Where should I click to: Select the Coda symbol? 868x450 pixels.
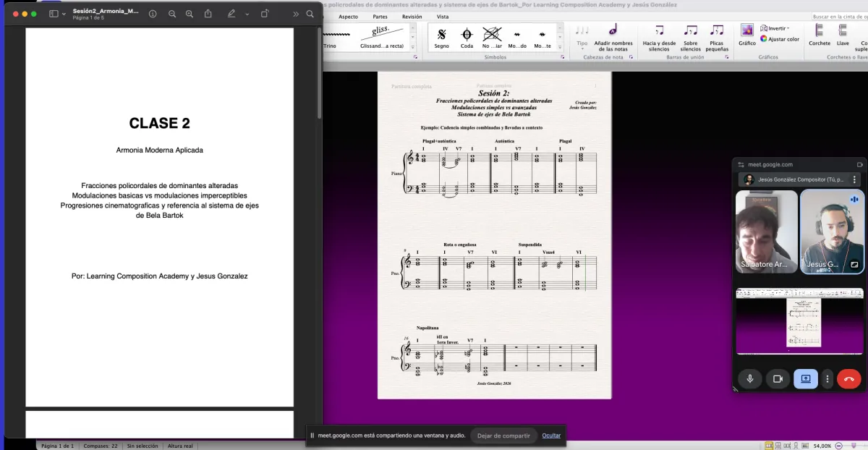pos(467,37)
